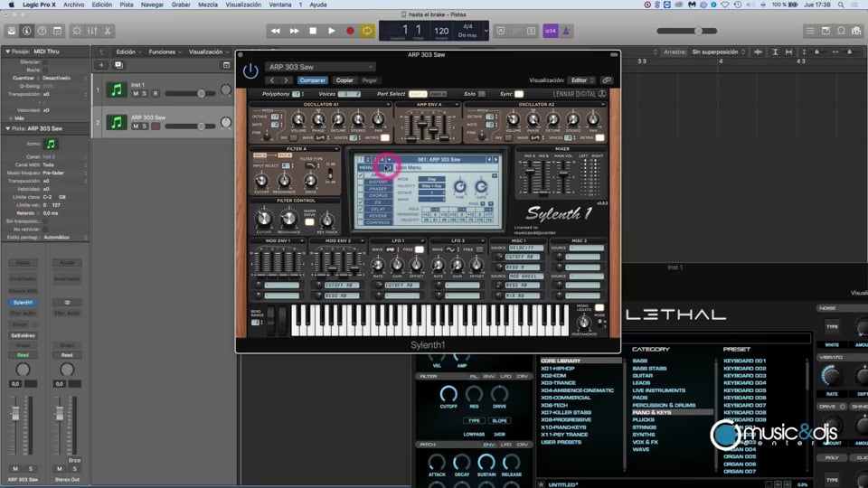Record-enable the ARP 303 Saw track
Image resolution: width=868 pixels, height=488 pixels.
(156, 127)
